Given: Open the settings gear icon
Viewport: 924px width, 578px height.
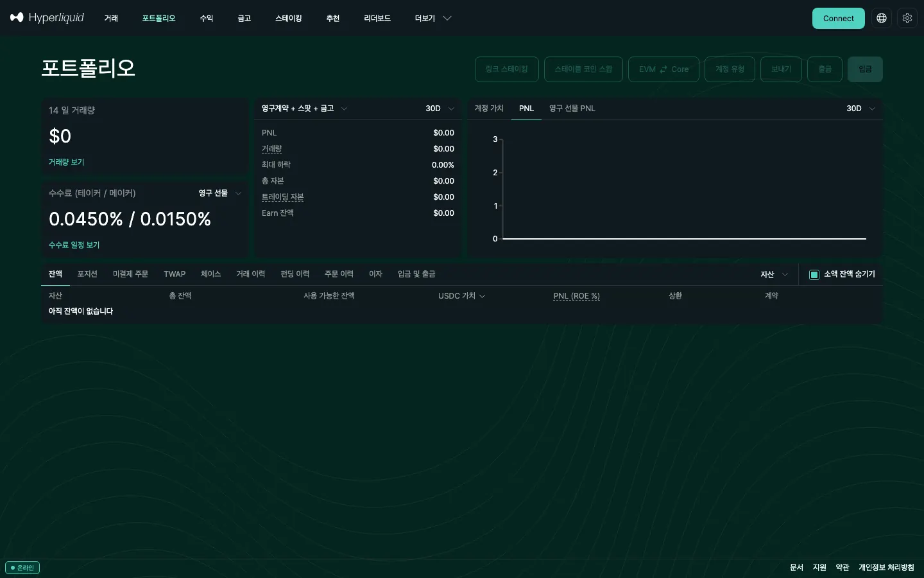Looking at the screenshot, I should 907,18.
